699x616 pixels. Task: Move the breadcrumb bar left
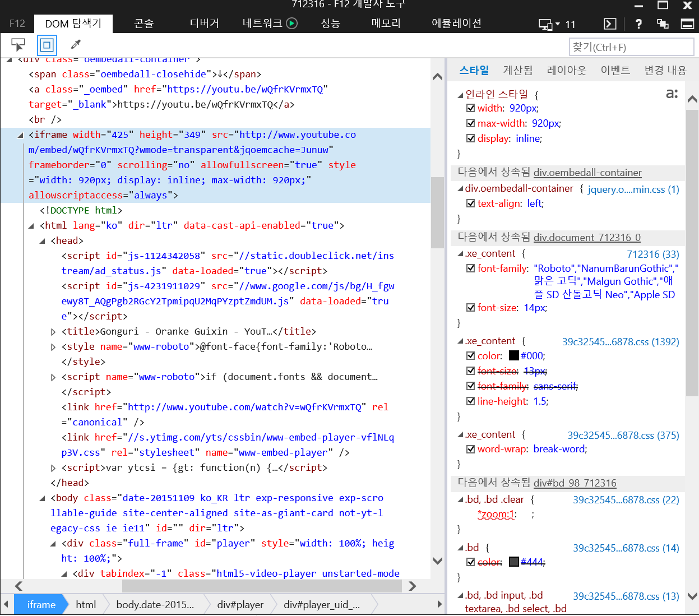pos(6,604)
